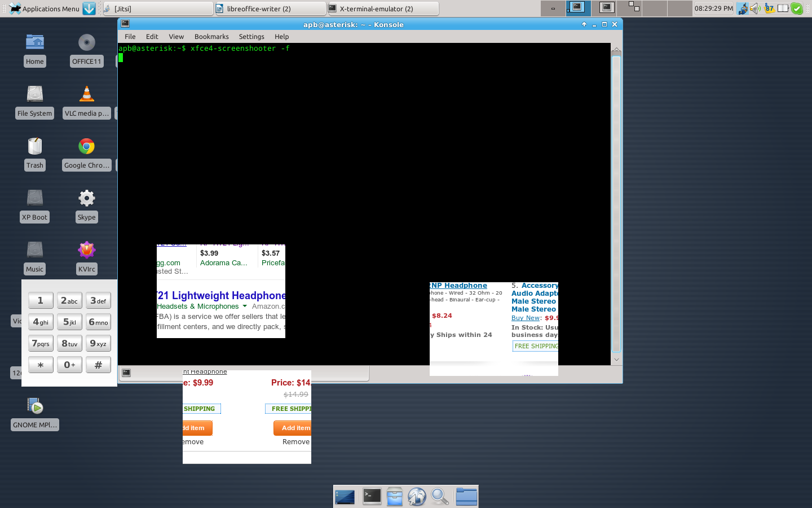Expand Headsets & Microphones dropdown arrow
Screen dimensions: 812x508
click(x=245, y=306)
